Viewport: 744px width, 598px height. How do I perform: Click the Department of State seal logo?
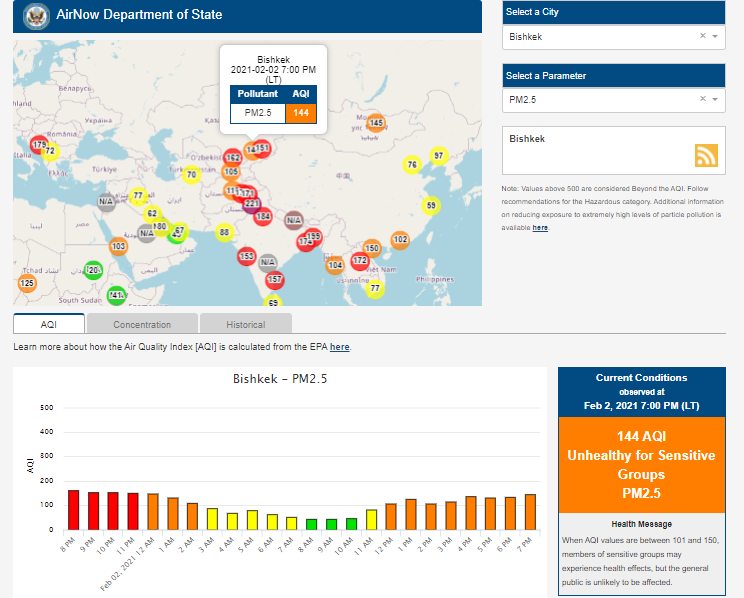click(35, 16)
